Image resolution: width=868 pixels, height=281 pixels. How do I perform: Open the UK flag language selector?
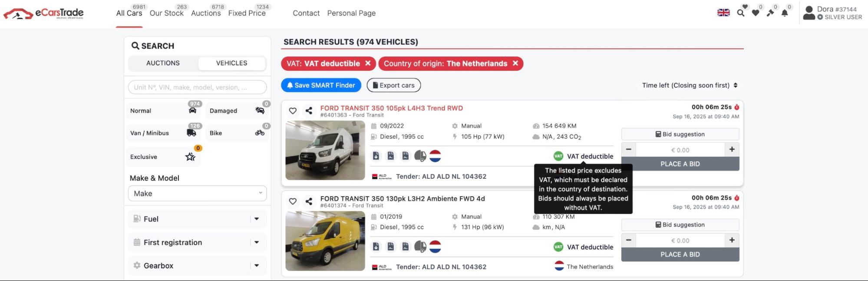click(x=723, y=13)
